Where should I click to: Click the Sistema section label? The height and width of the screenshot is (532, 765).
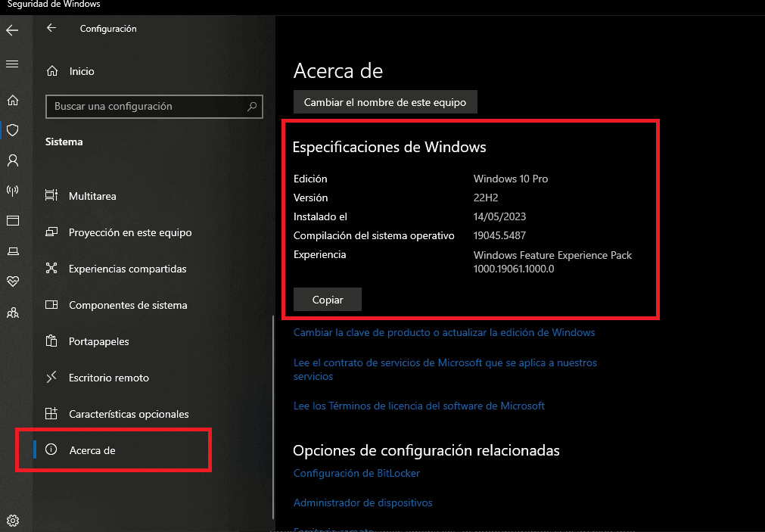click(64, 142)
